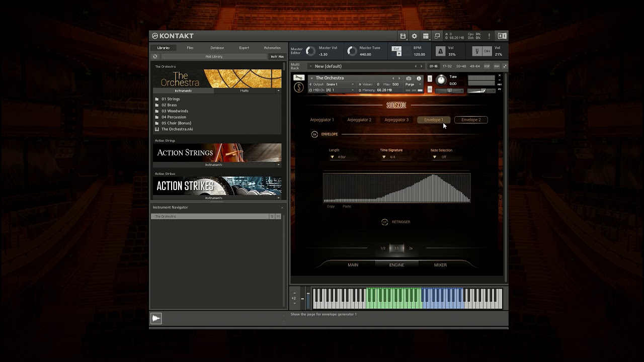Click the snapshot camera icon

click(x=409, y=78)
